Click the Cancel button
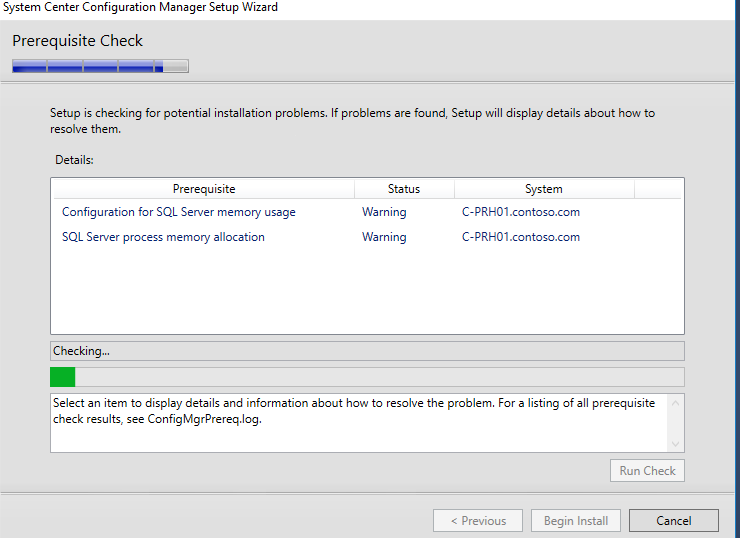 [673, 521]
